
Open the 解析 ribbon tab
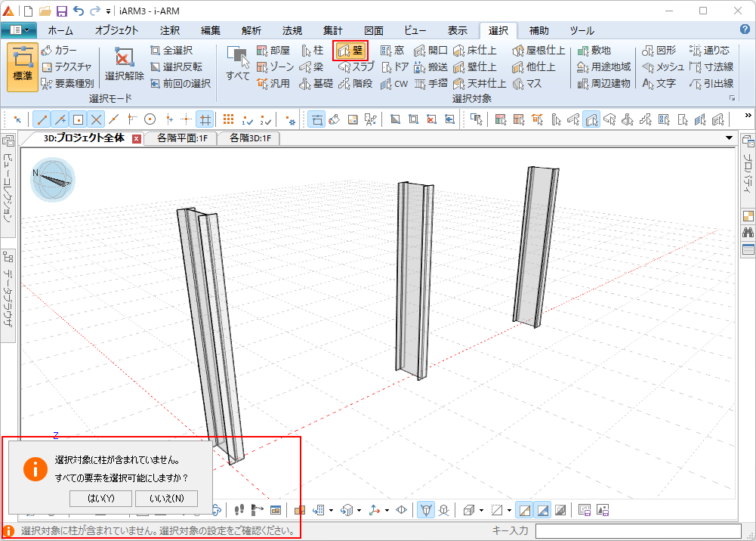[251, 31]
